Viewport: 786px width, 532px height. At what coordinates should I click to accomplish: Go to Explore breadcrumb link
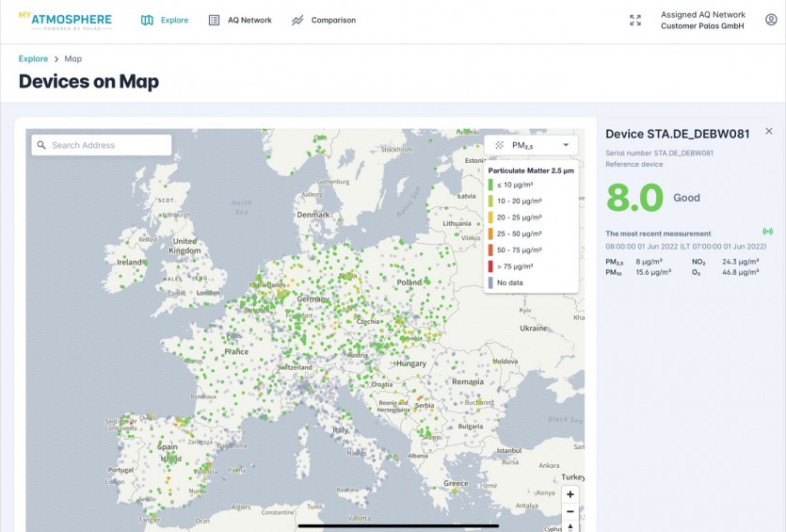33,58
